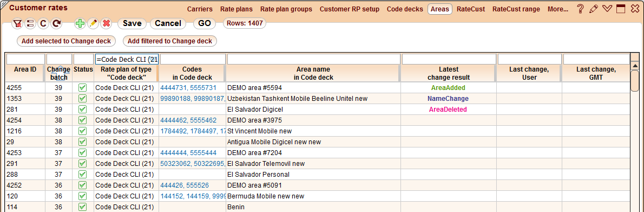
Task: Toggle Status checkbox for area 4255
Action: (x=82, y=88)
